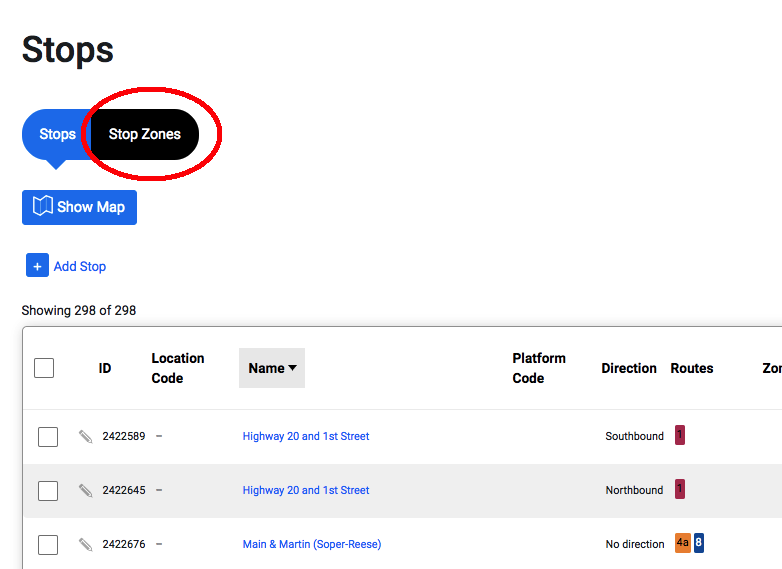Click the No direction cell
782x569 pixels.
pyautogui.click(x=635, y=544)
